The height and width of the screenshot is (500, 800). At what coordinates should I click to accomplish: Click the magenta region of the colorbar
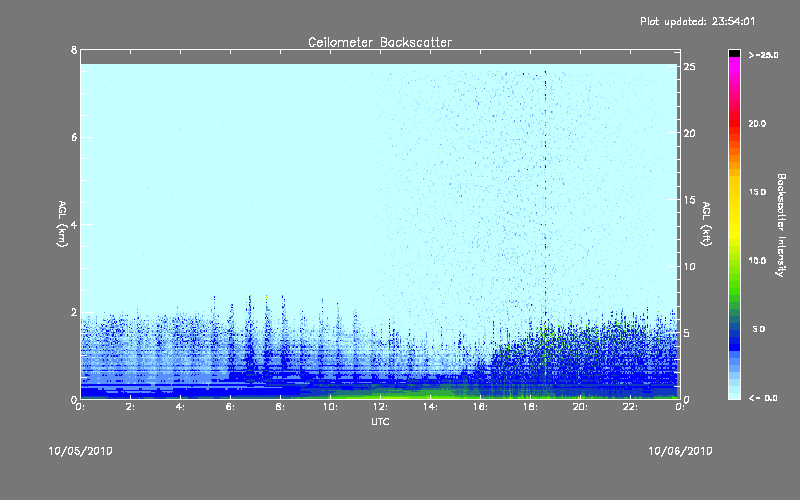(734, 69)
